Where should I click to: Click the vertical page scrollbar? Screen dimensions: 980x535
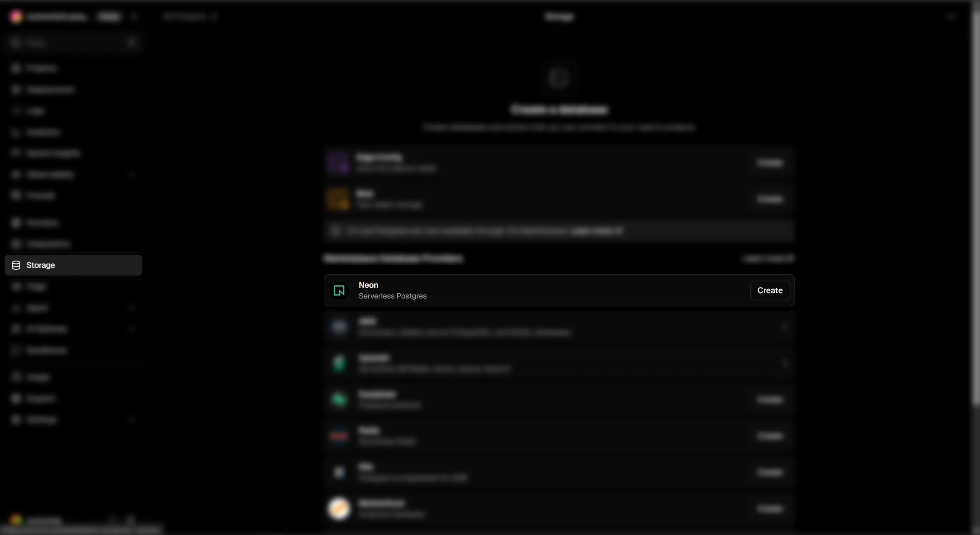(976, 203)
